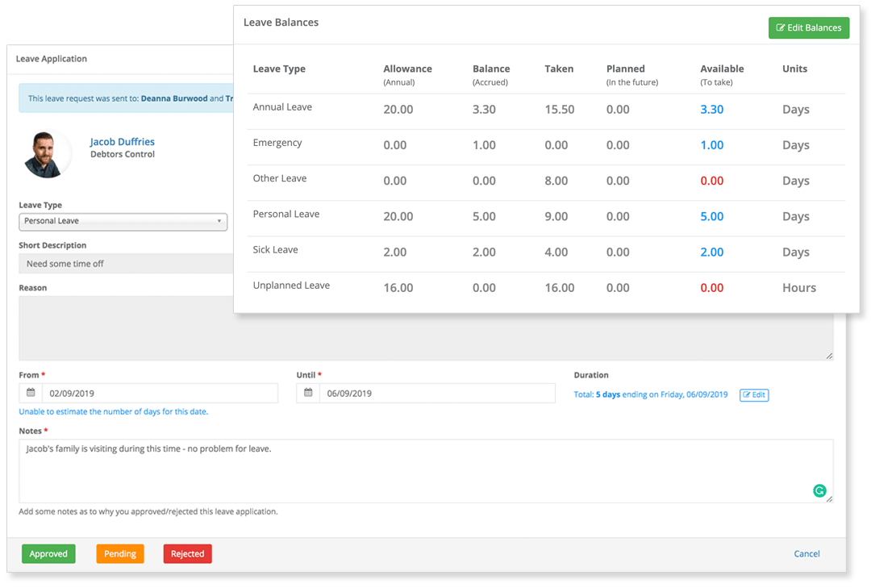Select the Until date field 06/09/2019

pyautogui.click(x=436, y=394)
